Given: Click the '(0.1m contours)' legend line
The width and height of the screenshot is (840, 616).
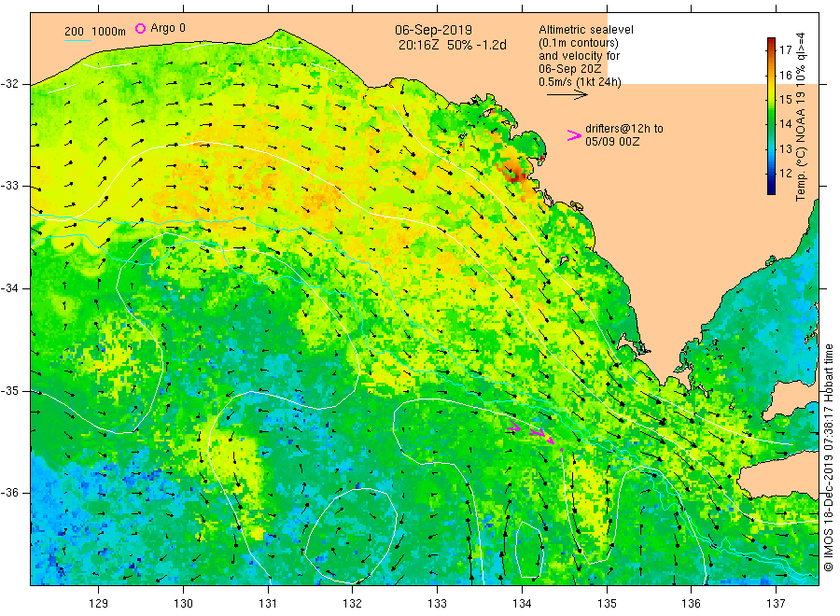Looking at the screenshot, I should (579, 43).
